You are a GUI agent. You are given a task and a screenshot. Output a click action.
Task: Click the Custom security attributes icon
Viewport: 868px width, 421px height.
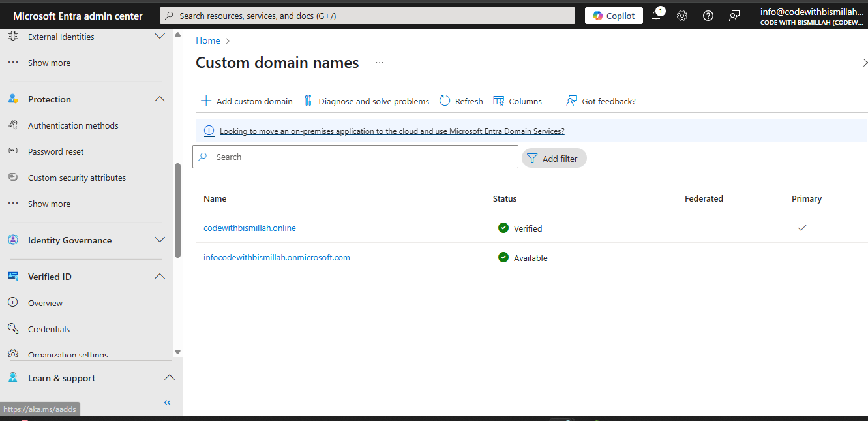tap(12, 177)
